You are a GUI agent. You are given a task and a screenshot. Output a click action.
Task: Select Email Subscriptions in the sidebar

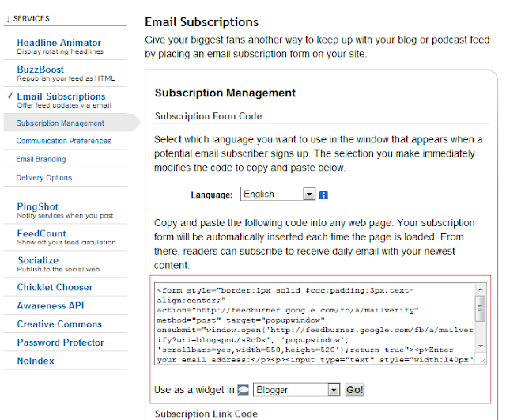click(61, 96)
